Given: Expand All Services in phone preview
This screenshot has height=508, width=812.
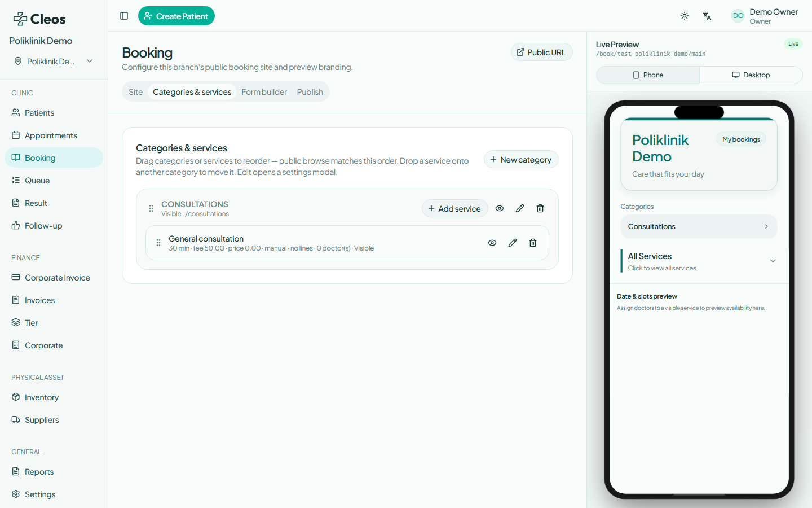Looking at the screenshot, I should (x=699, y=261).
